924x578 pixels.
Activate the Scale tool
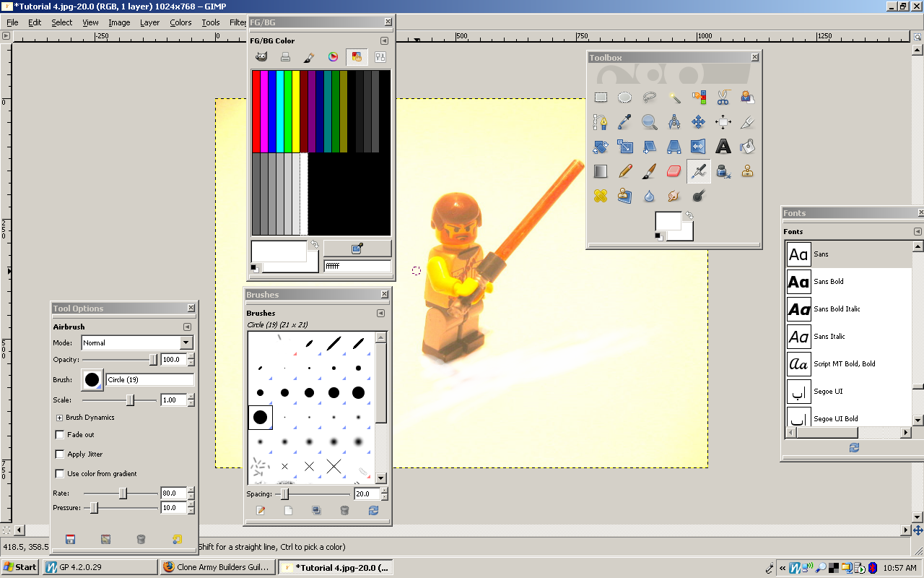point(625,146)
